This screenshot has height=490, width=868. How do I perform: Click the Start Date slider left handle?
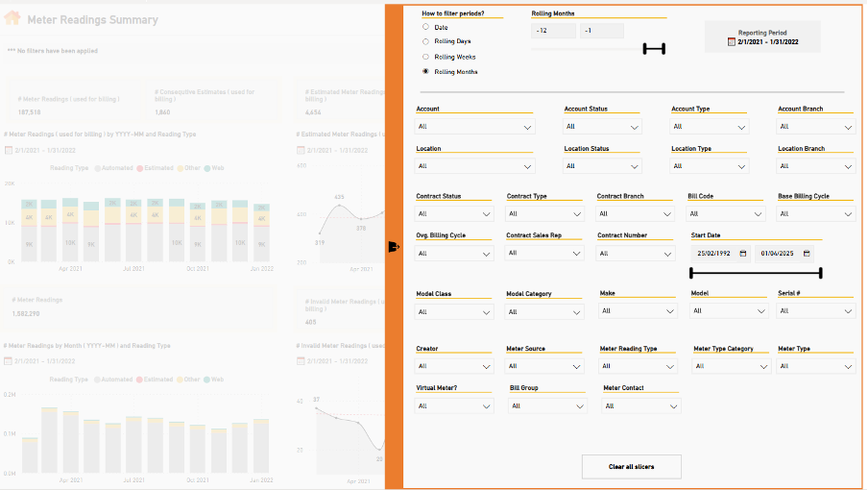point(691,273)
